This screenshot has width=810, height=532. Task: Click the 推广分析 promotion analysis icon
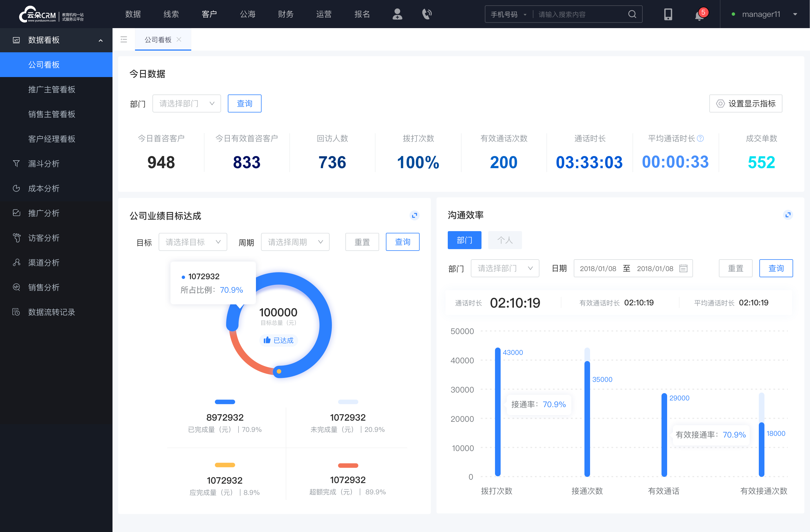(16, 213)
